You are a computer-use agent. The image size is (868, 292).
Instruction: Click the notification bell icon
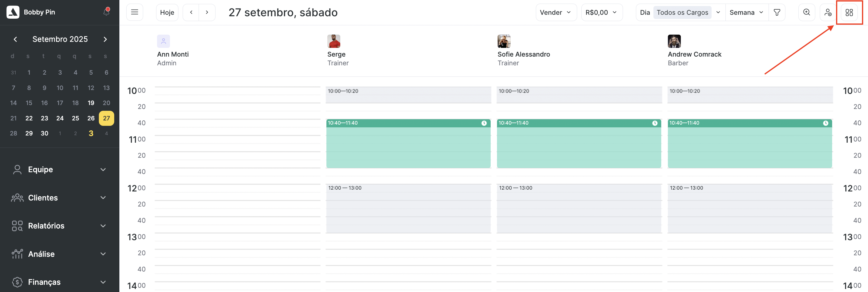(106, 12)
